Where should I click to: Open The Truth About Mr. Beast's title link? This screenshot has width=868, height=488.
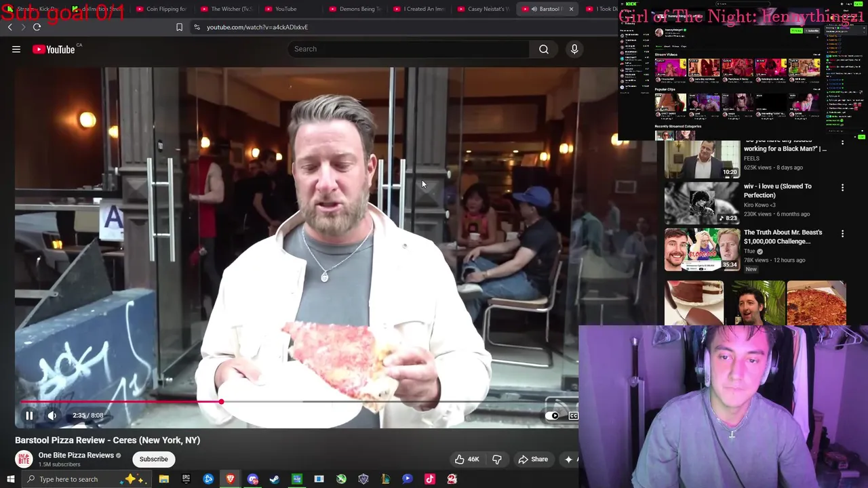click(x=783, y=237)
